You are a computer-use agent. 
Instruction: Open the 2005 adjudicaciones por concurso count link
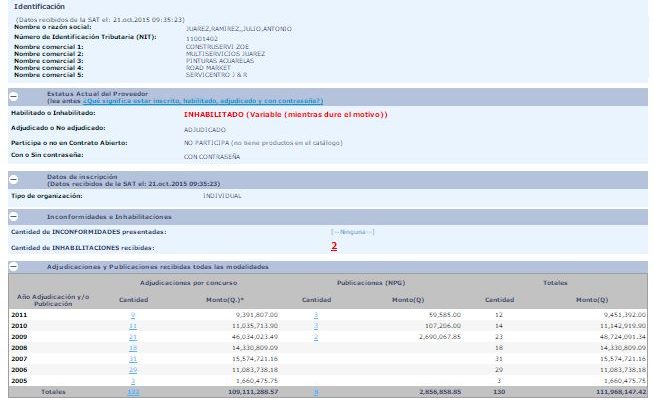133,381
